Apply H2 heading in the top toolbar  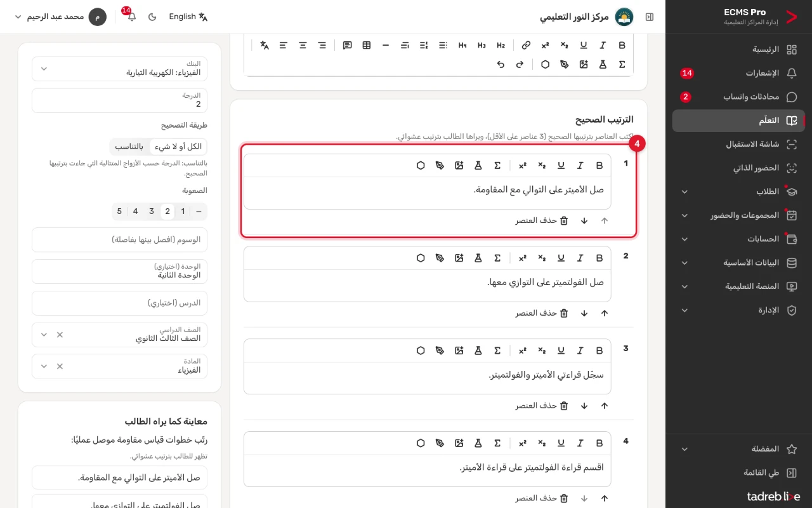coord(501,45)
